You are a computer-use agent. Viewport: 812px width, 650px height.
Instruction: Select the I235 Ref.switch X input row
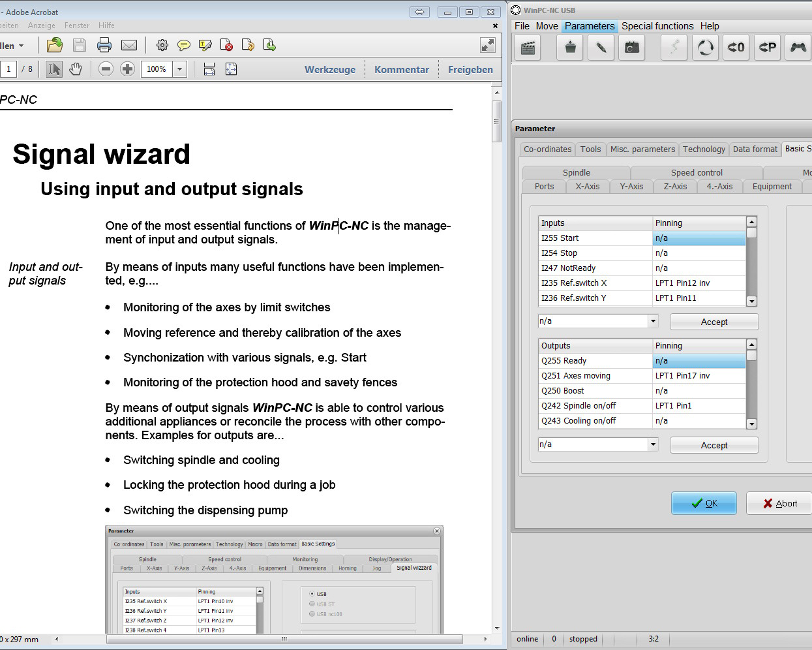coord(642,283)
